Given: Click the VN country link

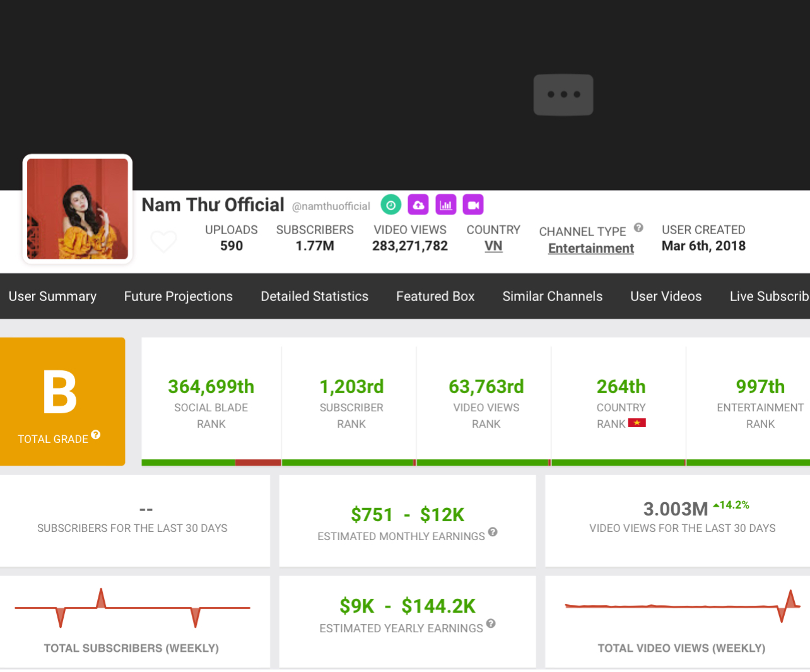Looking at the screenshot, I should [x=493, y=246].
